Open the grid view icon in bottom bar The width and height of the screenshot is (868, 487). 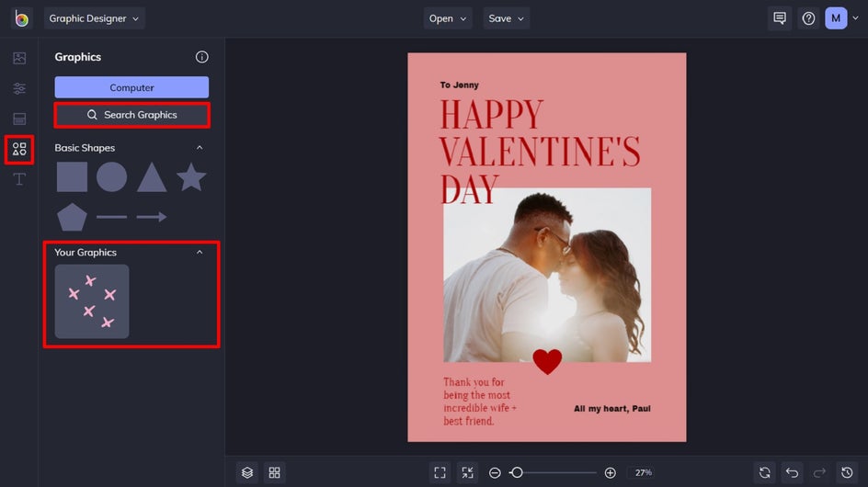(x=275, y=472)
